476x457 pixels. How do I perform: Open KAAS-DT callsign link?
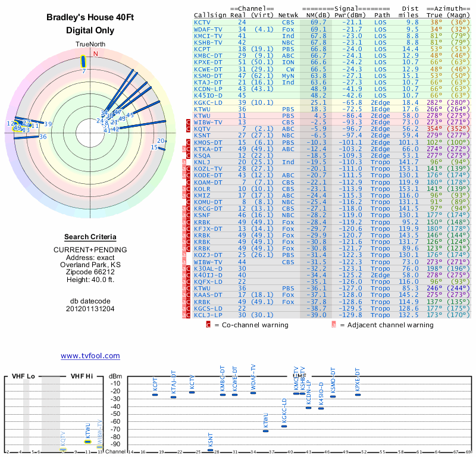(x=208, y=295)
